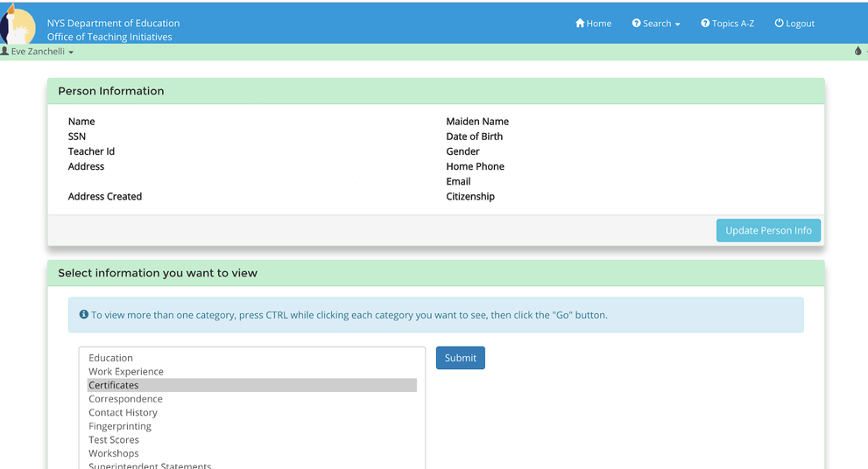Click the Search question mark icon
This screenshot has width=868, height=469.
[x=637, y=24]
